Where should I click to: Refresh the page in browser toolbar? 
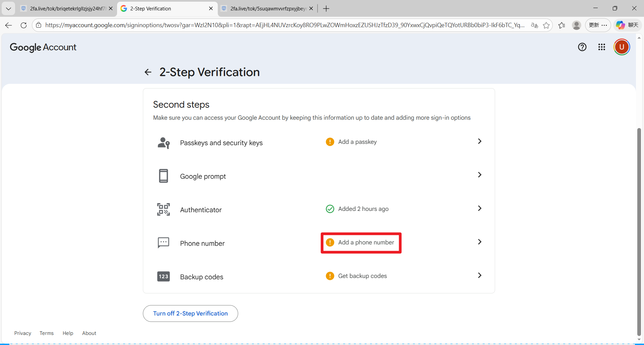point(23,25)
